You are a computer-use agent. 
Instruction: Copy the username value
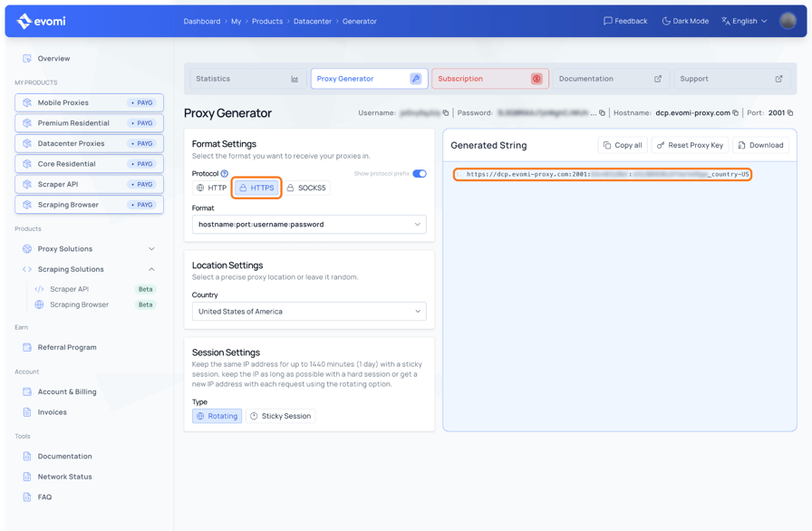pos(445,113)
